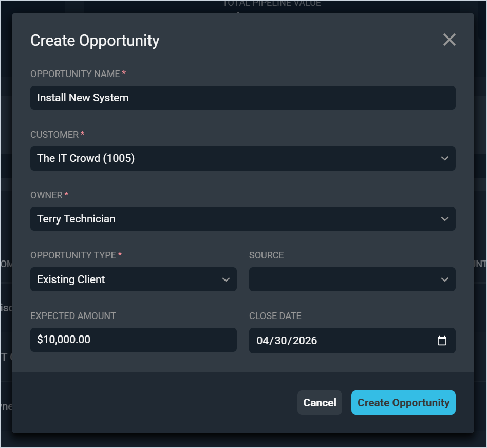487x448 pixels.
Task: Select 'The IT Crowd (1005)' customer value
Action: (x=86, y=158)
